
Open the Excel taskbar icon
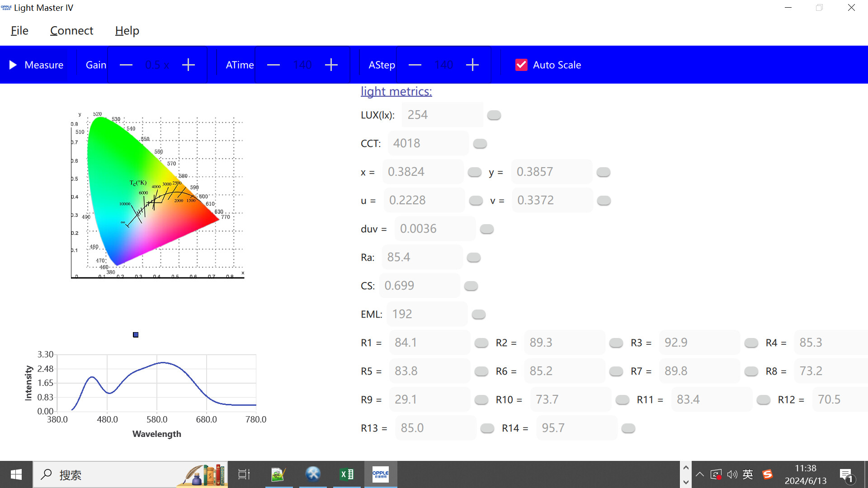[347, 474]
